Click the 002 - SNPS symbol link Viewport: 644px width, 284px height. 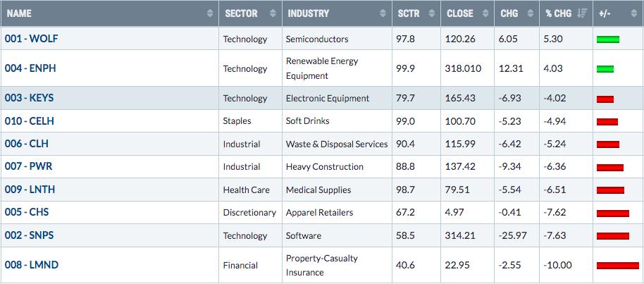(29, 235)
